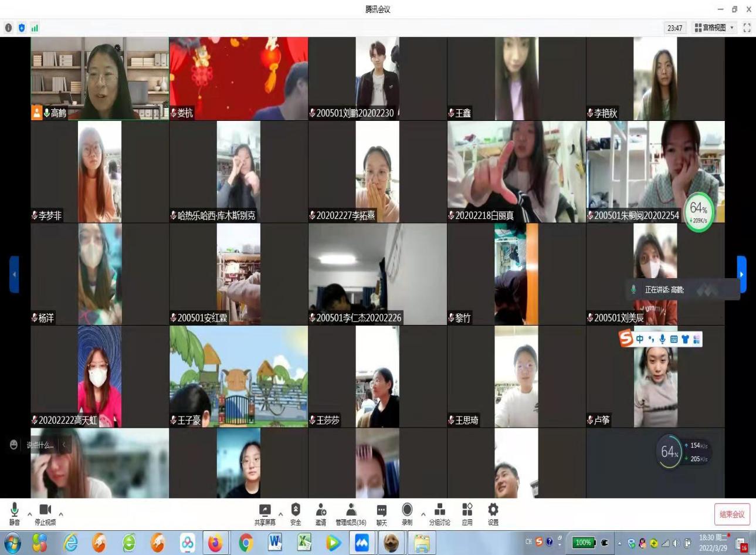Toggle microphone with the 静音 button

tap(15, 513)
